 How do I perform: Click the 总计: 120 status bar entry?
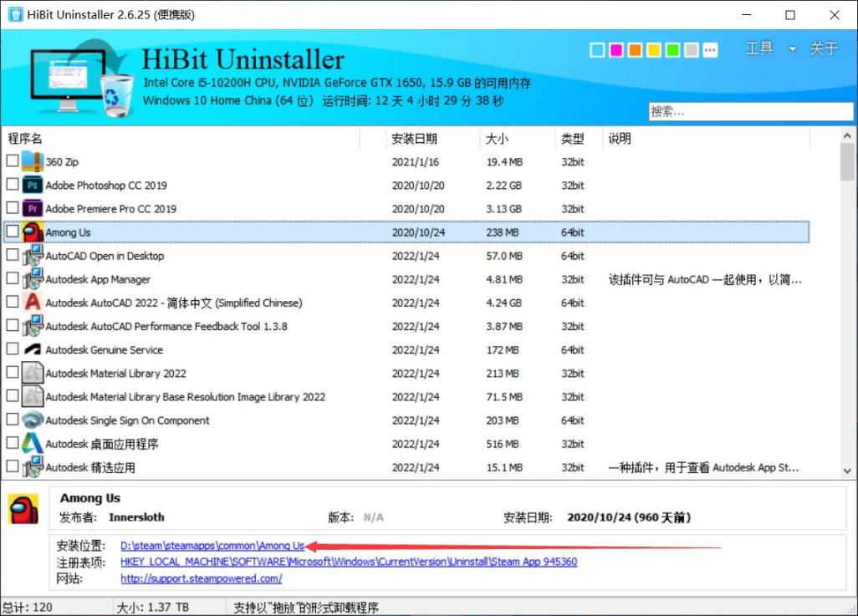tap(28, 608)
